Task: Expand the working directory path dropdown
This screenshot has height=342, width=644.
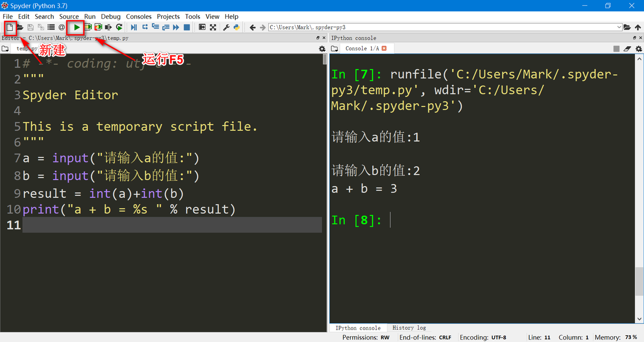Action: pos(619,27)
